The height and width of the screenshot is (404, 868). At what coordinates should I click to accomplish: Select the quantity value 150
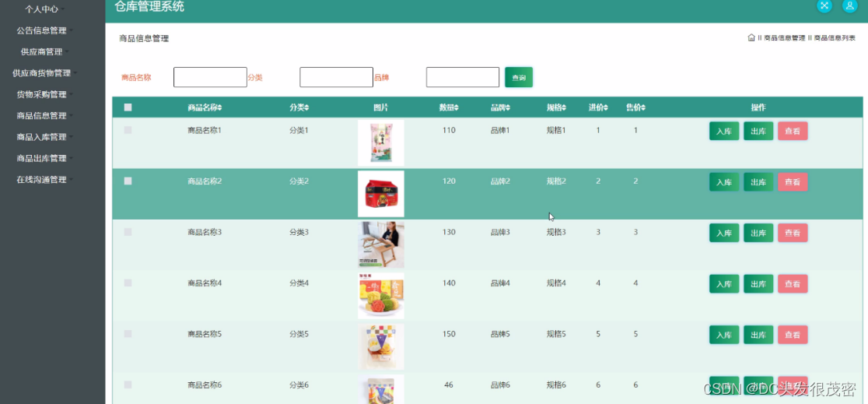pos(449,334)
